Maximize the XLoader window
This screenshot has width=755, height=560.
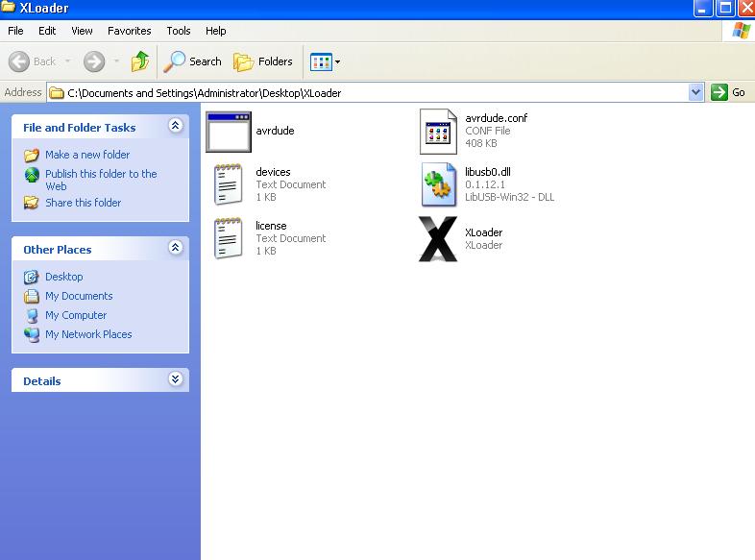click(x=725, y=9)
